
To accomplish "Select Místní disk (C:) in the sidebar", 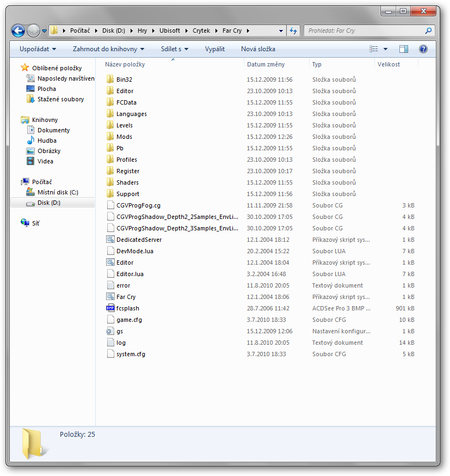I will [x=58, y=192].
